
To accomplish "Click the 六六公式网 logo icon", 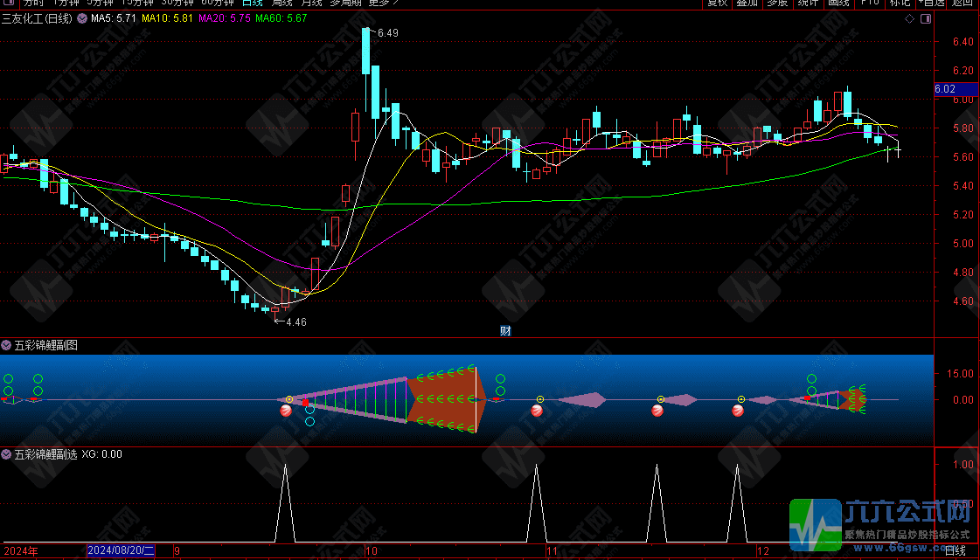I will pos(815,524).
